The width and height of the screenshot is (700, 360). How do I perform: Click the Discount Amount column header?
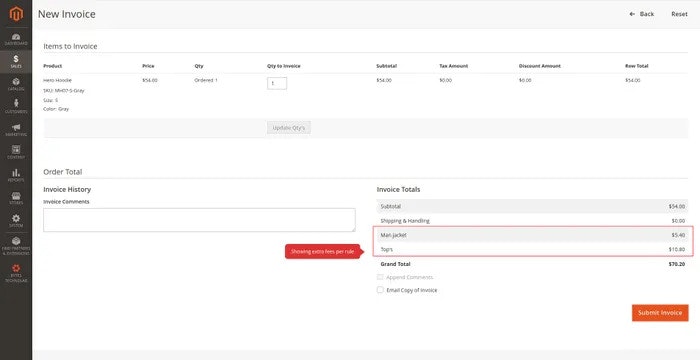pyautogui.click(x=540, y=66)
